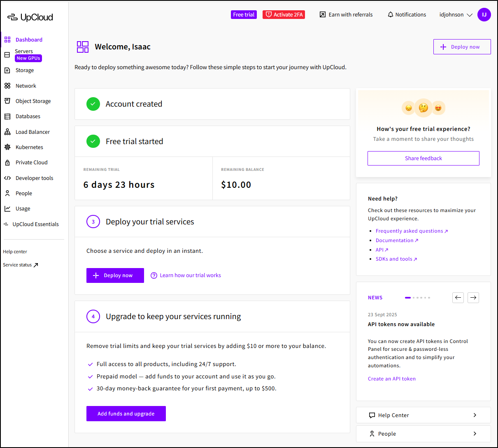The height and width of the screenshot is (448, 498).
Task: Expand the Help Center panel row
Action: coord(423,415)
